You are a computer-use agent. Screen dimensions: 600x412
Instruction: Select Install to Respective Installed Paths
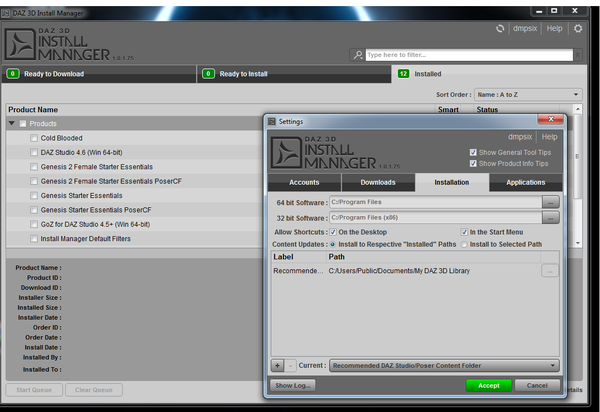[x=333, y=244]
